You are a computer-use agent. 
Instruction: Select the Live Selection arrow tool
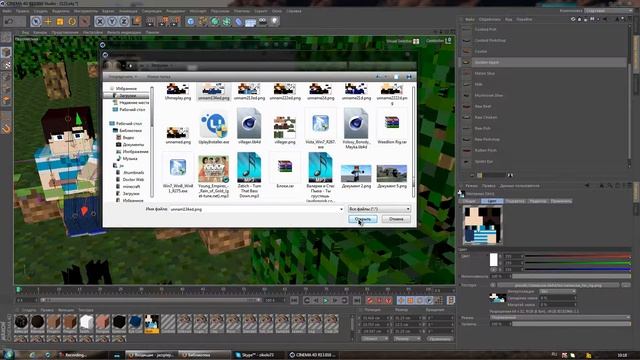pyautogui.click(x=36, y=21)
